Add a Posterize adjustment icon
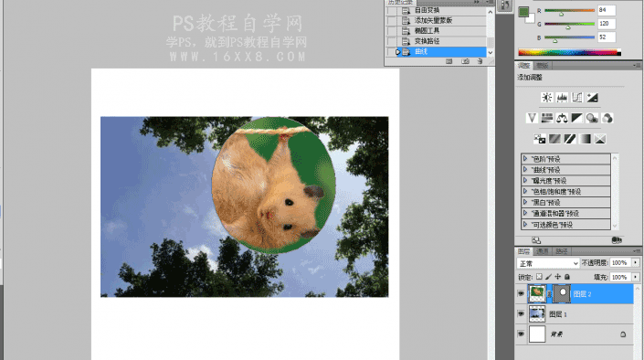 (x=554, y=139)
